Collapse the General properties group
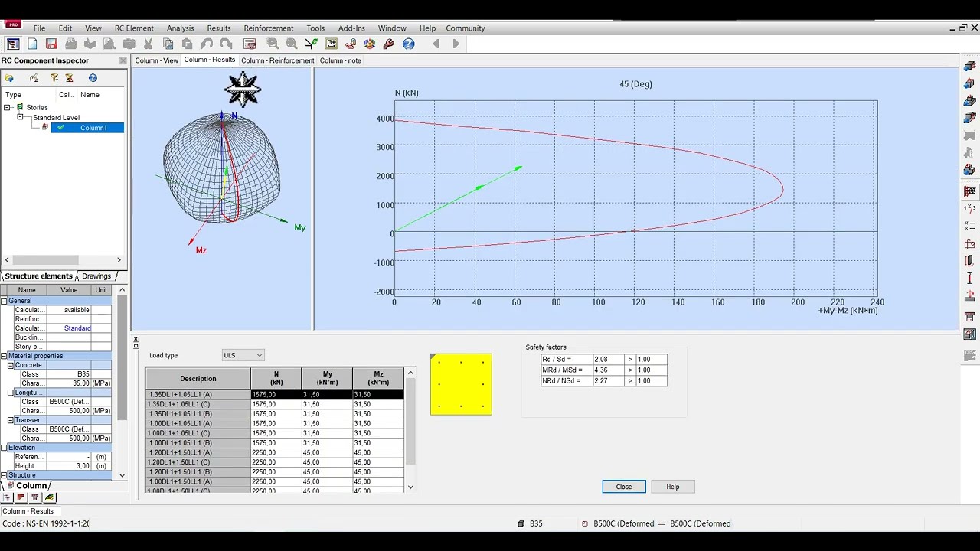Viewport: 980px width, 551px height. pyautogui.click(x=4, y=301)
